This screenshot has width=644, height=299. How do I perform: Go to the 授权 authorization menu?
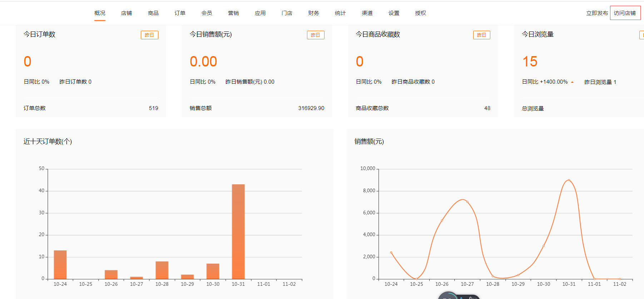[x=421, y=13]
